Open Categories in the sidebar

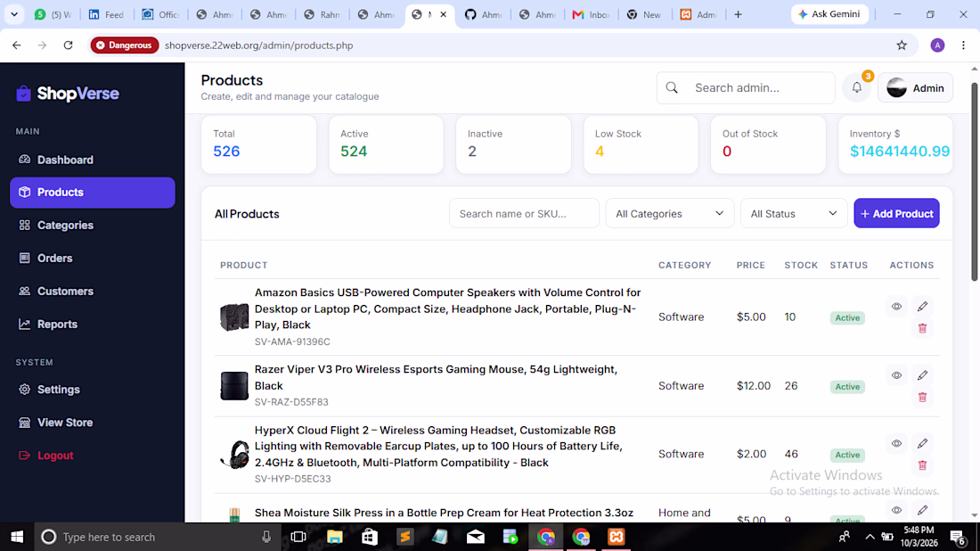(x=93, y=226)
